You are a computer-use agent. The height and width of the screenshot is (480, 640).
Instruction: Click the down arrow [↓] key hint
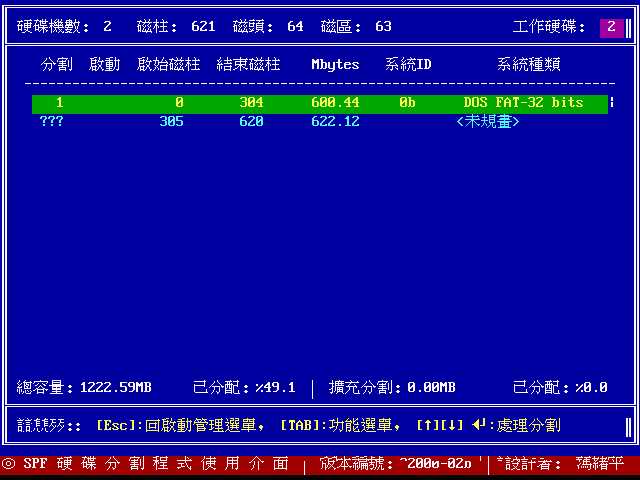point(452,425)
